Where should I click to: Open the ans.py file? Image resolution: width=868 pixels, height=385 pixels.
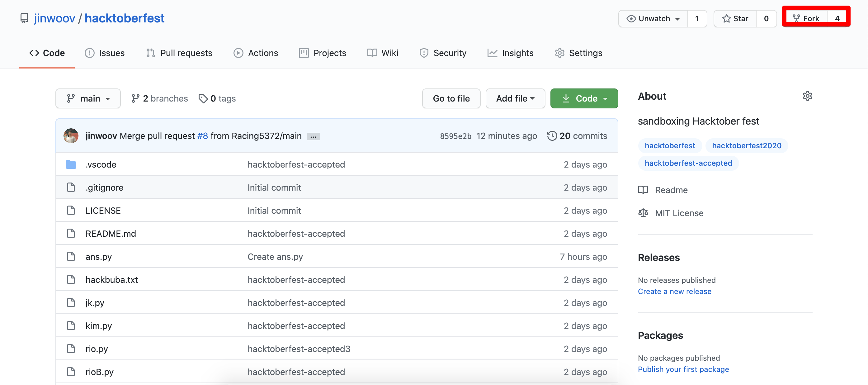point(98,257)
